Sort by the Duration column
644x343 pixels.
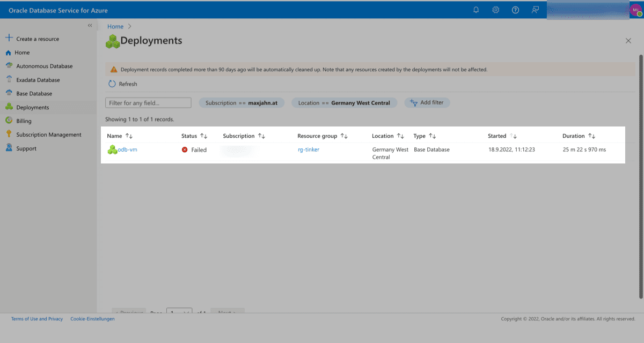[x=579, y=136]
